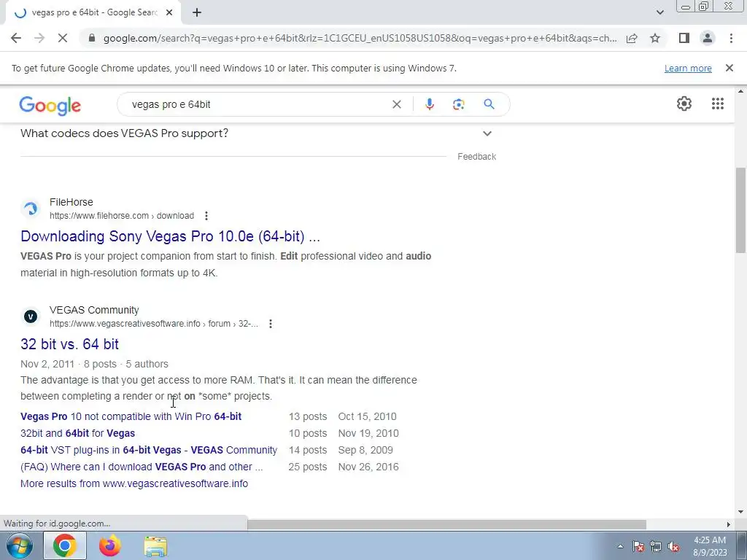Show hidden system tray icons

pos(620,546)
